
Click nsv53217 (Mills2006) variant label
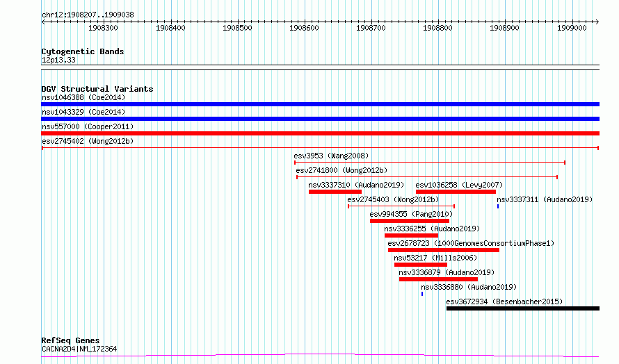coord(435,258)
